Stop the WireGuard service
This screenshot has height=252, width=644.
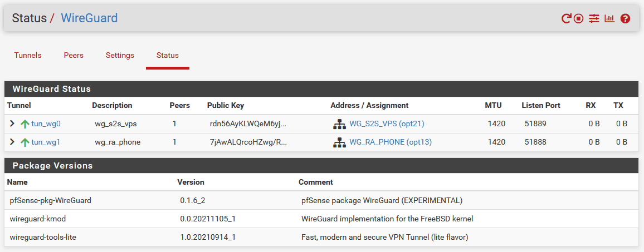(579, 18)
